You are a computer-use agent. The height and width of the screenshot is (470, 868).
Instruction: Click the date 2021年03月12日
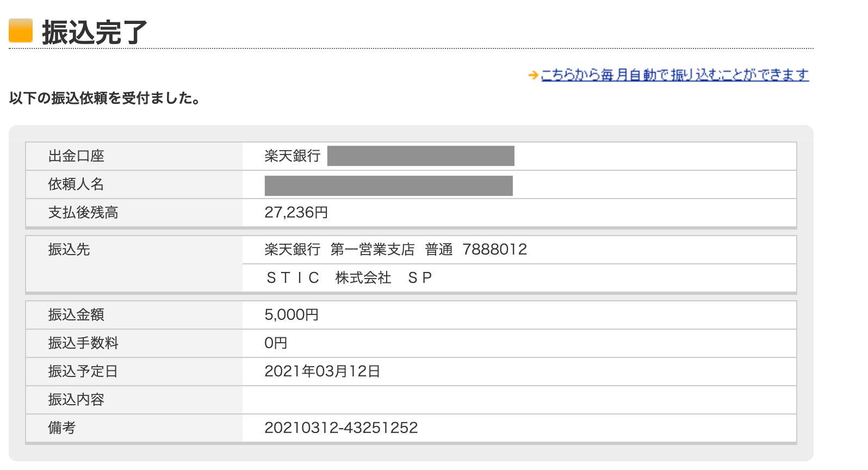click(x=323, y=371)
